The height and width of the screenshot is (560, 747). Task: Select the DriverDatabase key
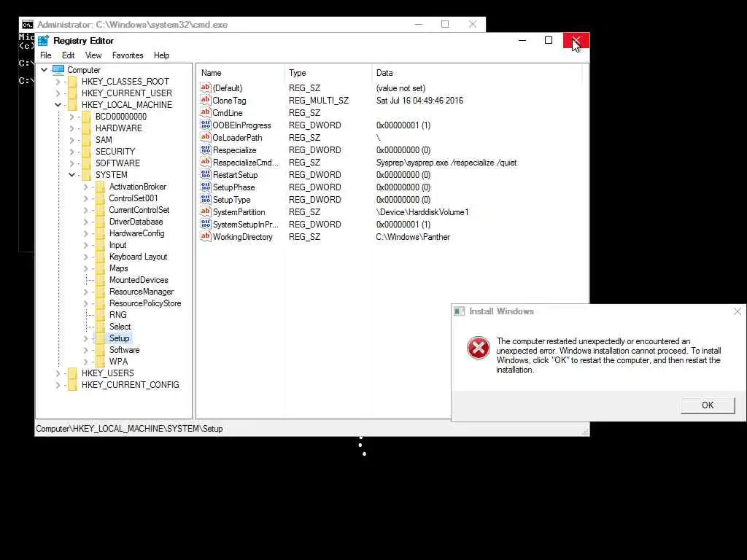(136, 222)
